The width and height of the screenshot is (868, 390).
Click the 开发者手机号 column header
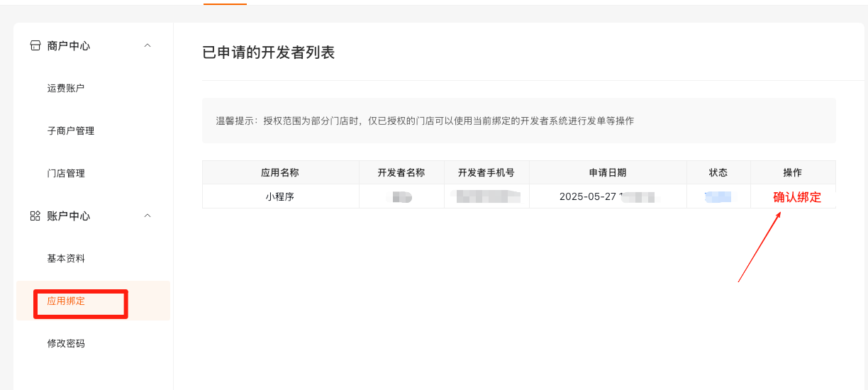pos(486,172)
